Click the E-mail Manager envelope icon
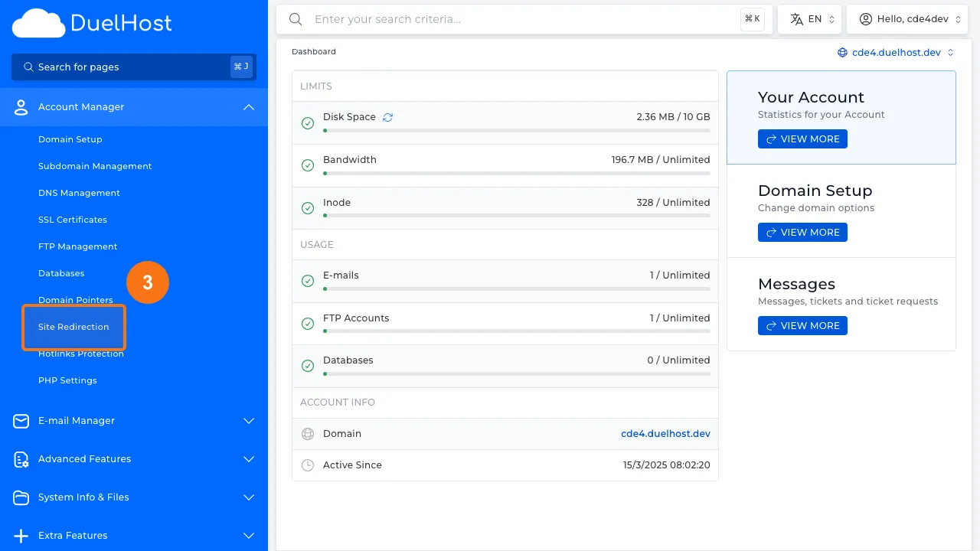 (x=21, y=420)
